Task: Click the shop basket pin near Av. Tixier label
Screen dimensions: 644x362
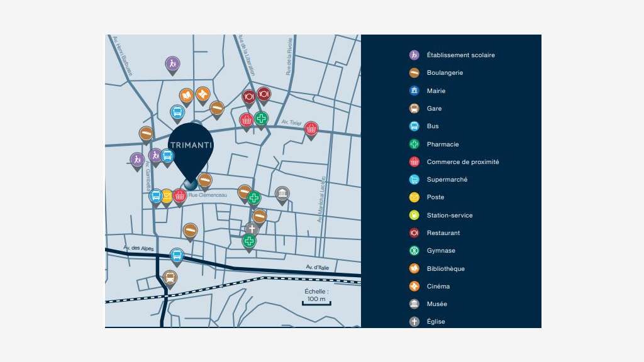Action: pyautogui.click(x=311, y=129)
